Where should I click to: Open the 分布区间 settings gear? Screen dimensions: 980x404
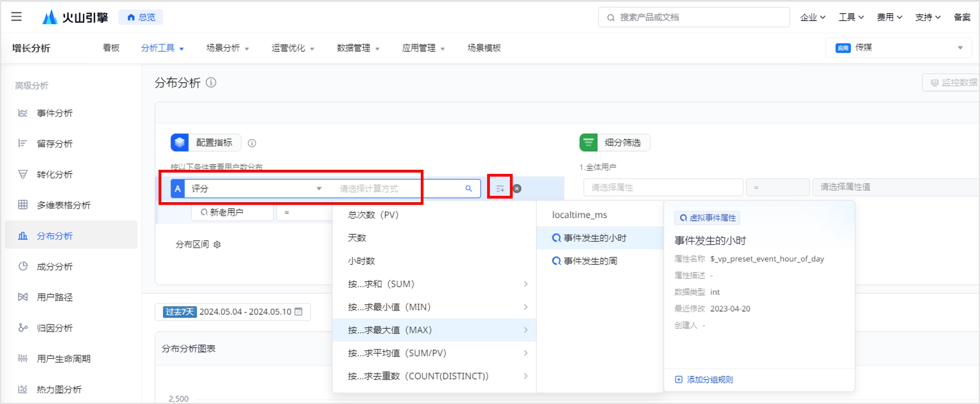217,245
